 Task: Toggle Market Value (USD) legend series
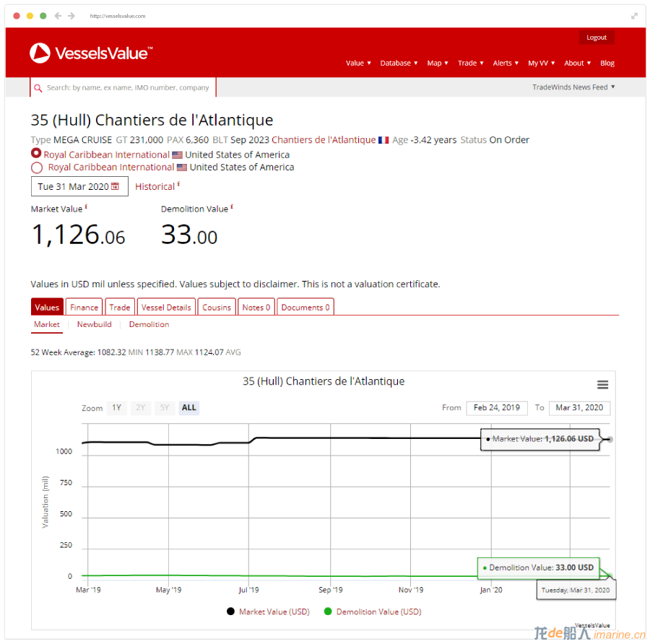[268, 612]
